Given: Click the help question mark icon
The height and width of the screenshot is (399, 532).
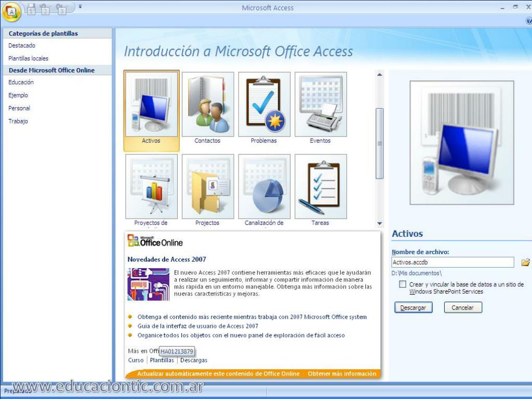Looking at the screenshot, I should point(528,21).
